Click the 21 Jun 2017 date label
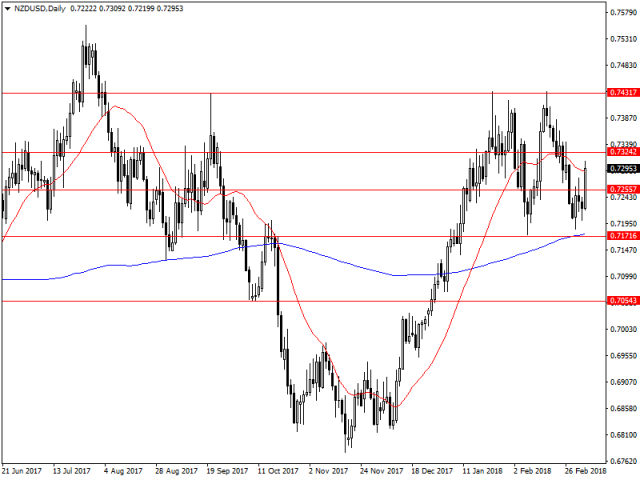This screenshot has width=640, height=480. [24, 472]
